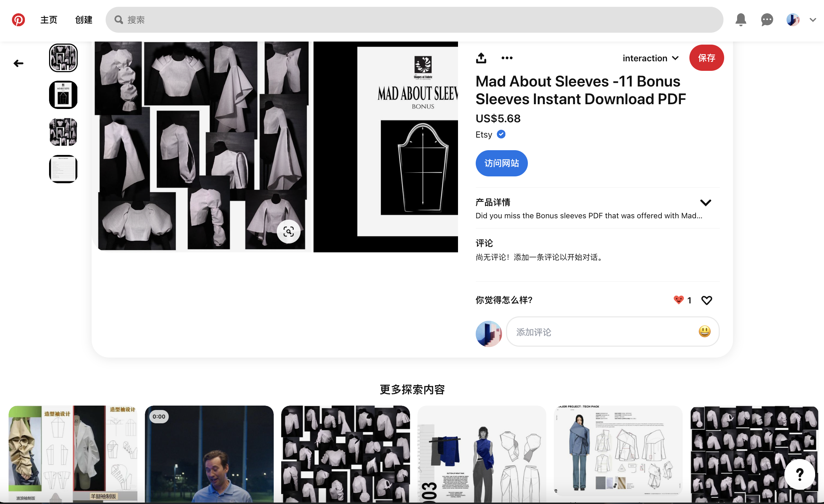
Task: Click the Pinterest logo icon
Action: tap(18, 20)
